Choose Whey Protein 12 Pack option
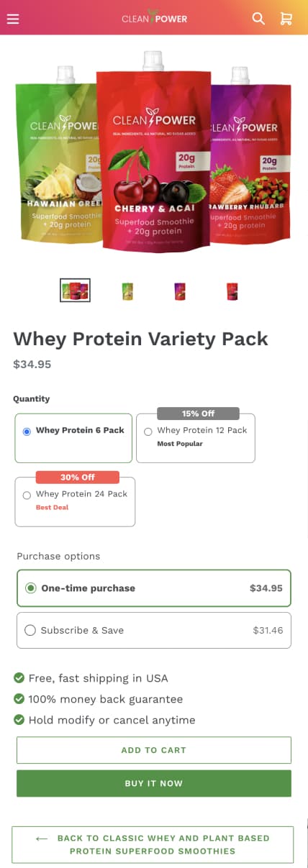The image size is (308, 868). pos(195,438)
